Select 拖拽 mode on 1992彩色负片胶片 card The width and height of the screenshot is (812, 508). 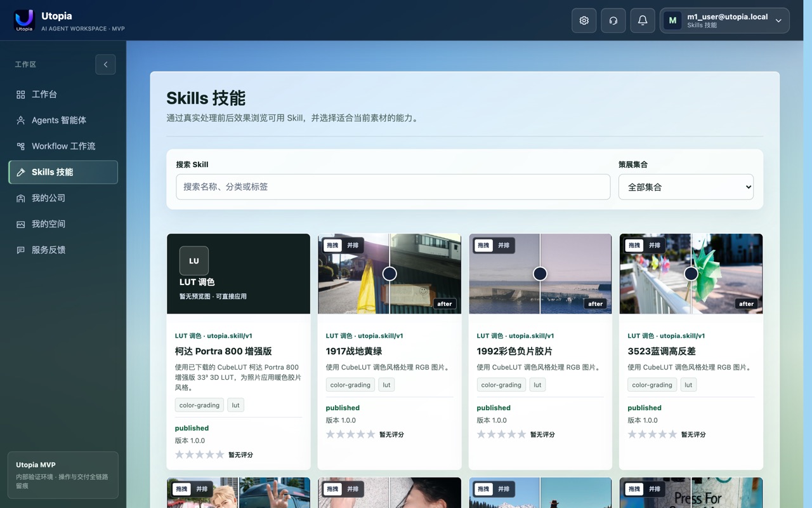(x=484, y=245)
